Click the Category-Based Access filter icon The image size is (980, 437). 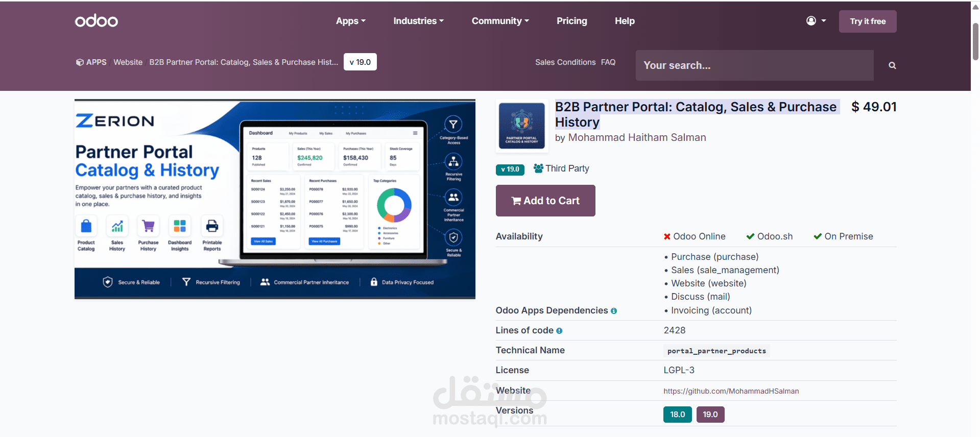click(x=453, y=125)
